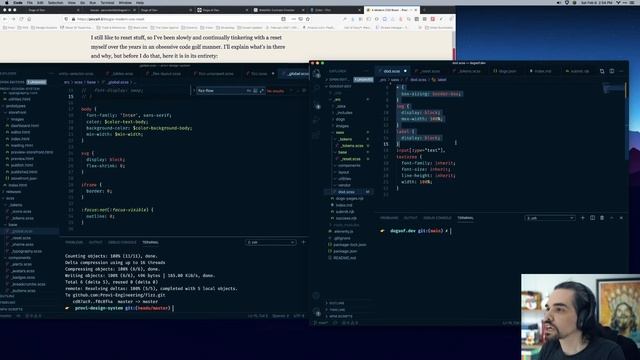
Task: Switch to _reset.scss tab in right editor
Action: 430,71
